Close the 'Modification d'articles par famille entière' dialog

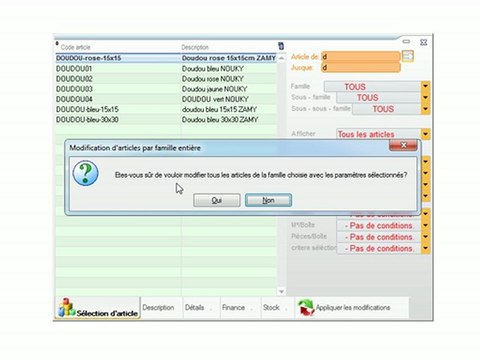click(403, 145)
